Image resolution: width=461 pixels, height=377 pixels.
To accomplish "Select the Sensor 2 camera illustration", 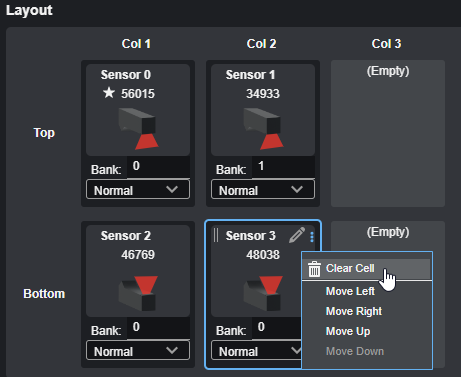I will pyautogui.click(x=138, y=293).
